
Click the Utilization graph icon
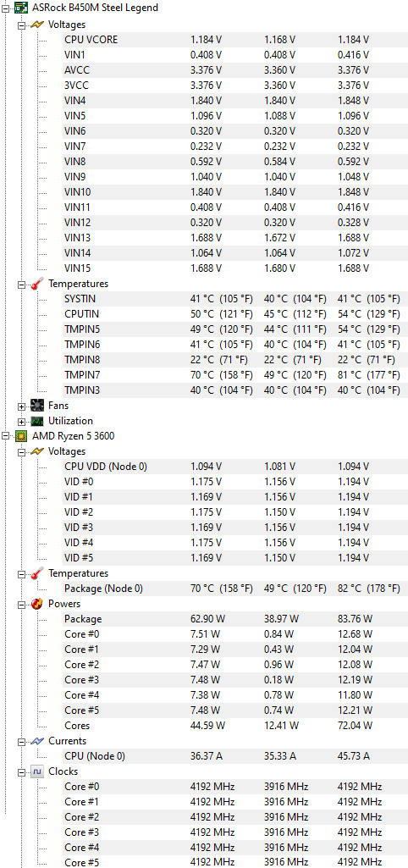pos(37,421)
